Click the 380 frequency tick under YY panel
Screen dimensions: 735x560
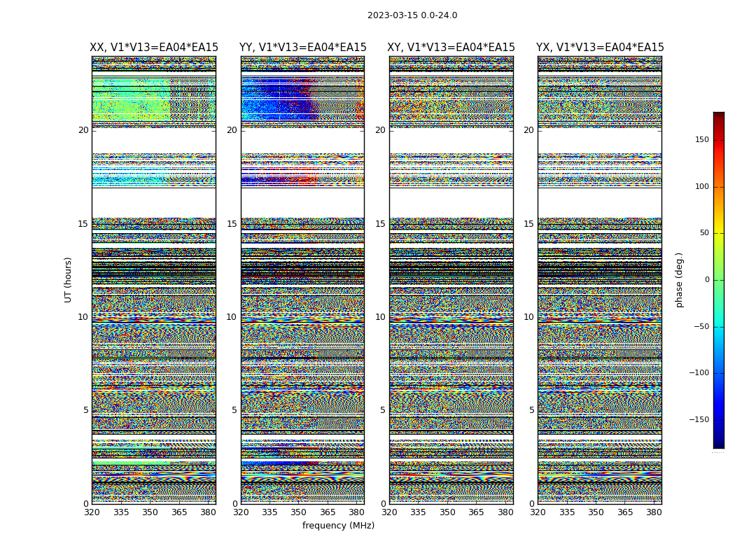tap(357, 512)
